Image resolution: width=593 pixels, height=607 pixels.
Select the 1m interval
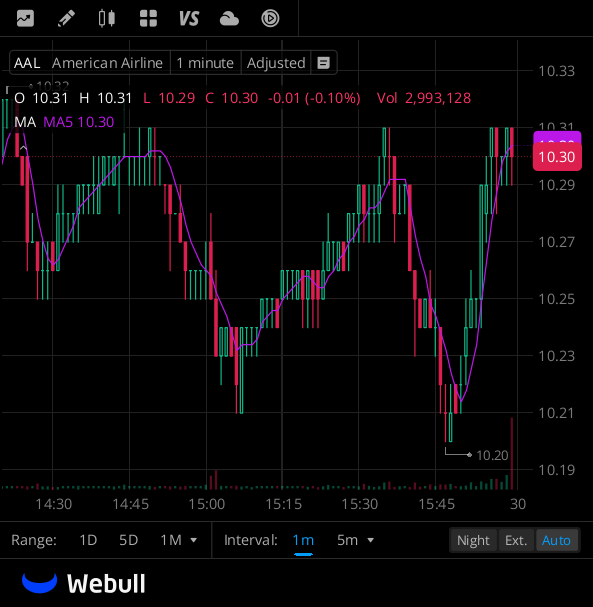303,540
